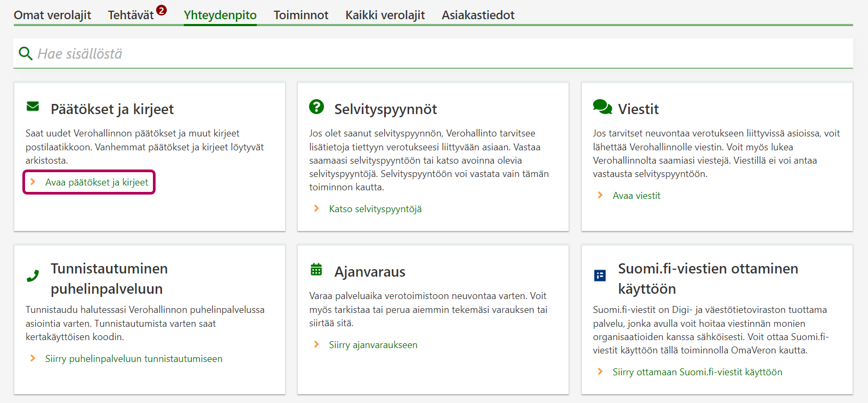Open Avaa päätökset ja kirjeet link

click(x=96, y=182)
